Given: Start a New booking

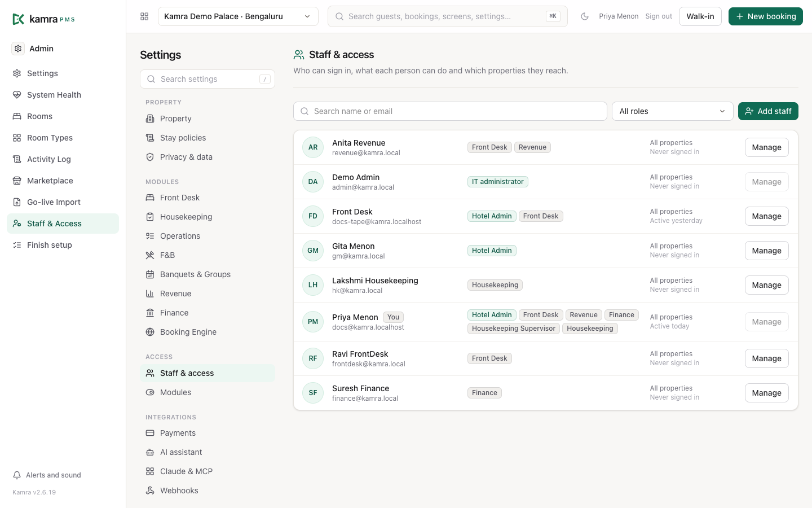Looking at the screenshot, I should [766, 16].
